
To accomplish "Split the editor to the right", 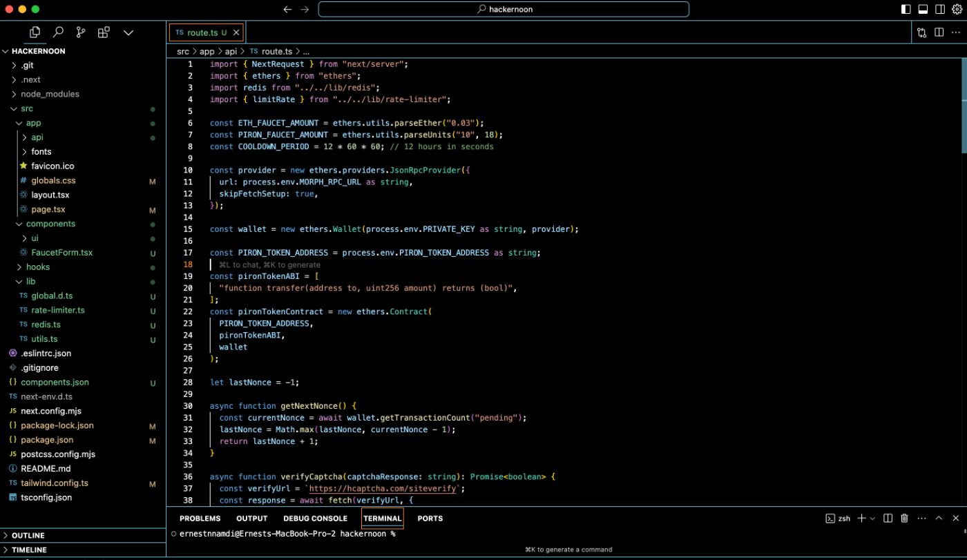I will pos(939,32).
